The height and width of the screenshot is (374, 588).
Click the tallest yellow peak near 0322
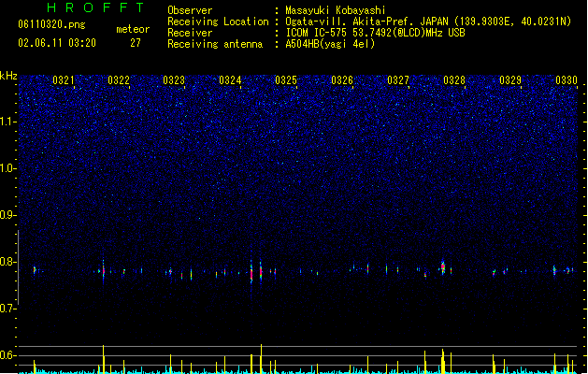tap(104, 359)
